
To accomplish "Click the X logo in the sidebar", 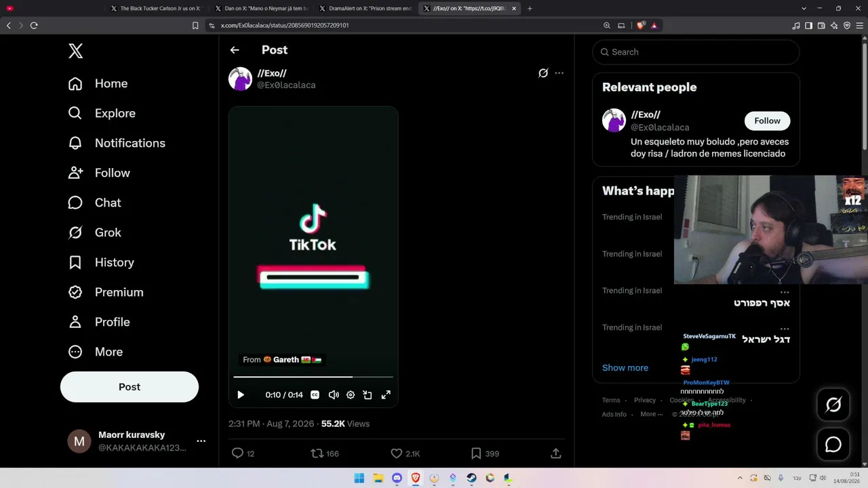I will 75,51.
